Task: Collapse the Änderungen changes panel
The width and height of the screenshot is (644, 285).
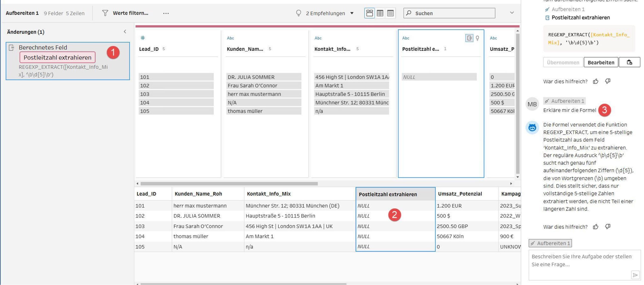Action: coord(125,32)
